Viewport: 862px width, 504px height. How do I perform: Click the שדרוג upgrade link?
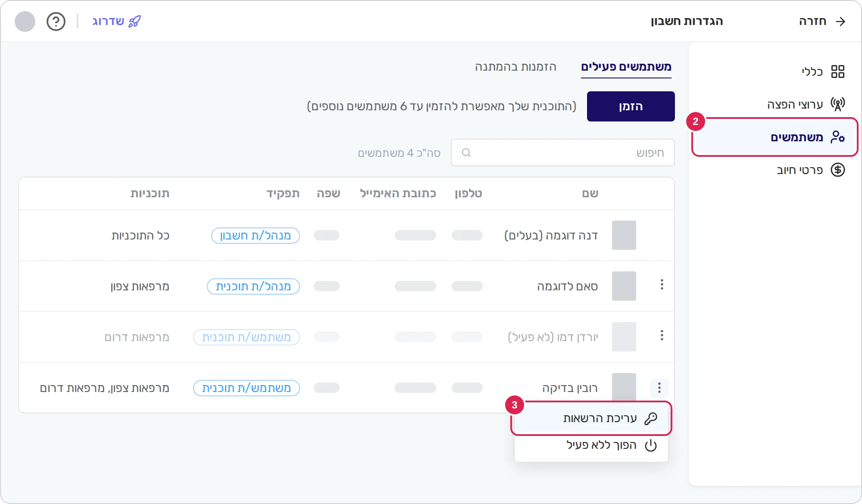[x=116, y=21]
